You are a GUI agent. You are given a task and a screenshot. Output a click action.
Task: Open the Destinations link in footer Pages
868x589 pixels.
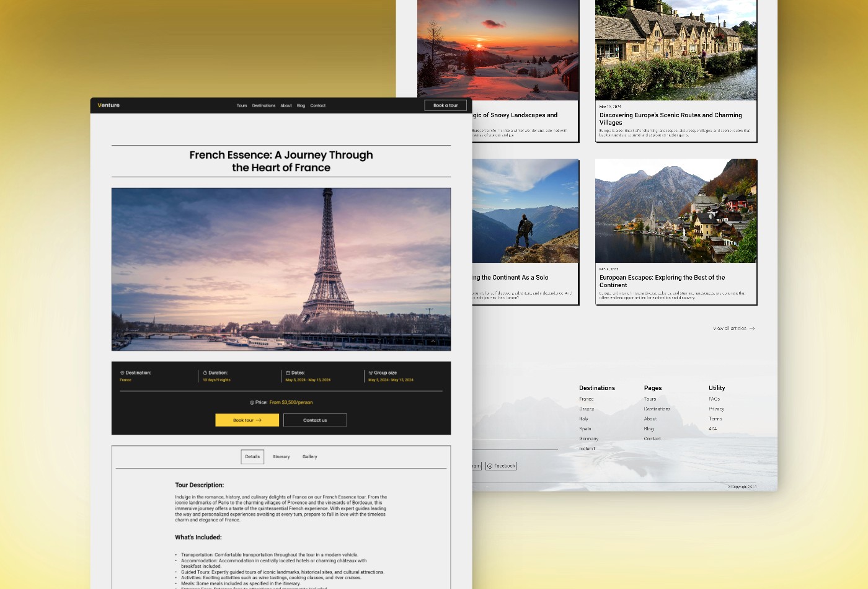click(657, 409)
